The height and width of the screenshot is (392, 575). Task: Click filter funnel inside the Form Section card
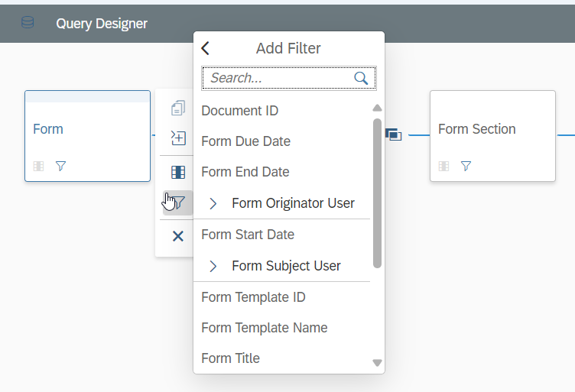[466, 167]
